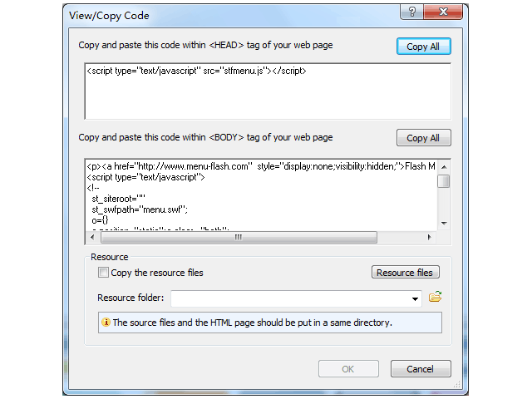Browse for resource folder with folder icon
Viewport: 532px width, 399px height.
coord(435,297)
